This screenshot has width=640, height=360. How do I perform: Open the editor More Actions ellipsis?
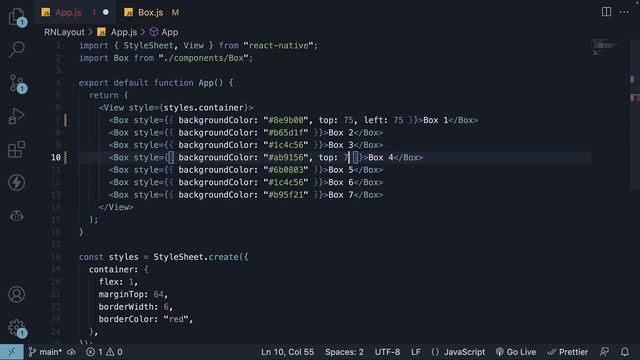coord(624,12)
